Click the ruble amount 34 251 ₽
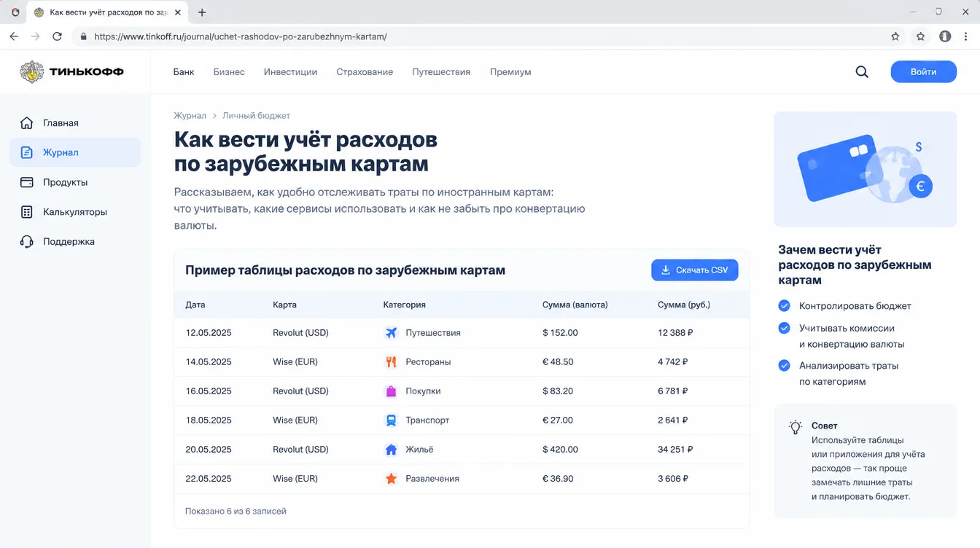 [x=675, y=450]
